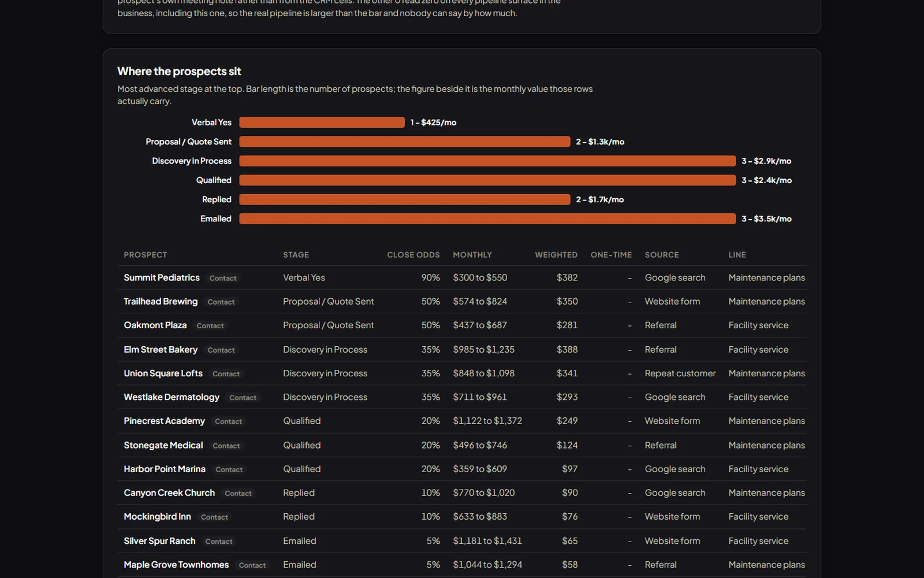Select the Pinecrest Academy prospect name
924x578 pixels.
(x=165, y=421)
